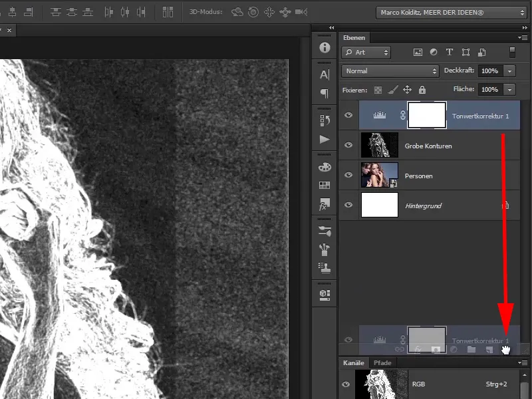Click Distribute bottom edges icon
532x399 pixels.
coord(88,12)
